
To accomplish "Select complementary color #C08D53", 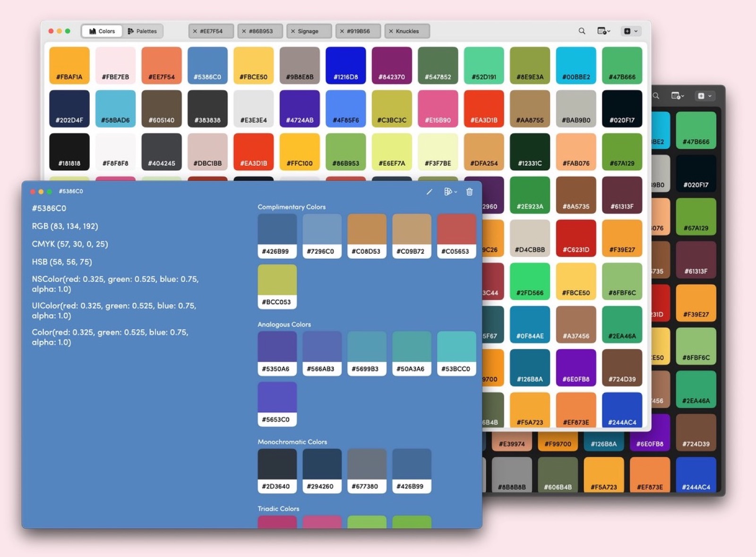I will [x=367, y=236].
